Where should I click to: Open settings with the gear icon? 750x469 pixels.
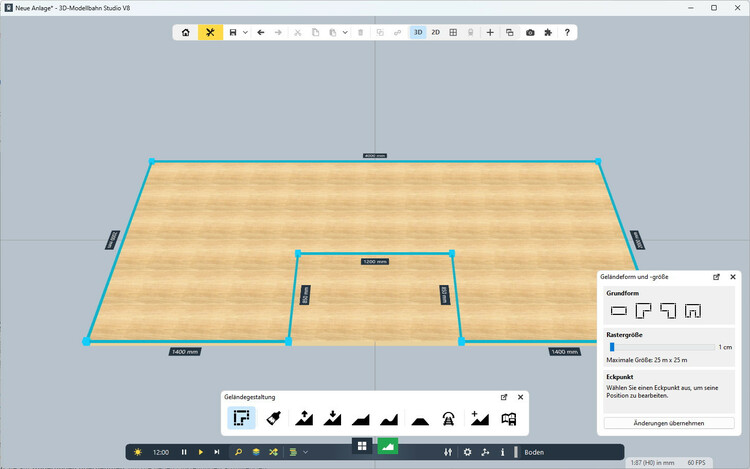[x=467, y=452]
